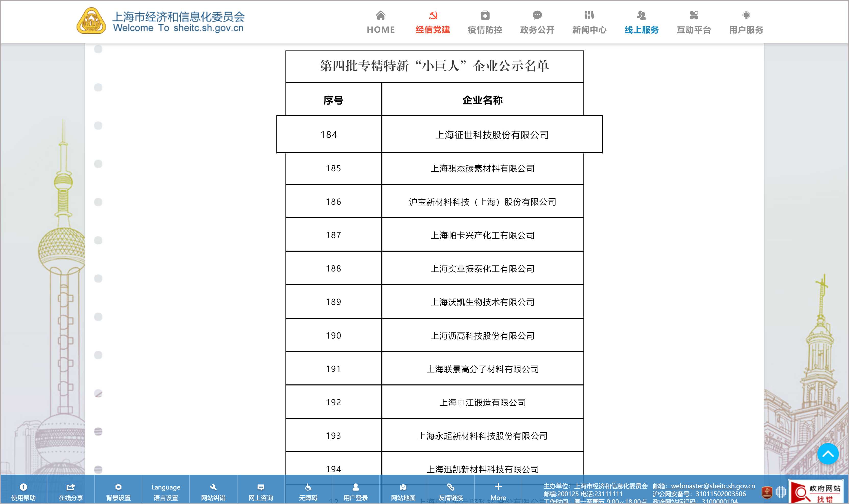The image size is (849, 504).
Task: Select 上海永超新材料科技股份有限公司 cell
Action: (x=483, y=435)
